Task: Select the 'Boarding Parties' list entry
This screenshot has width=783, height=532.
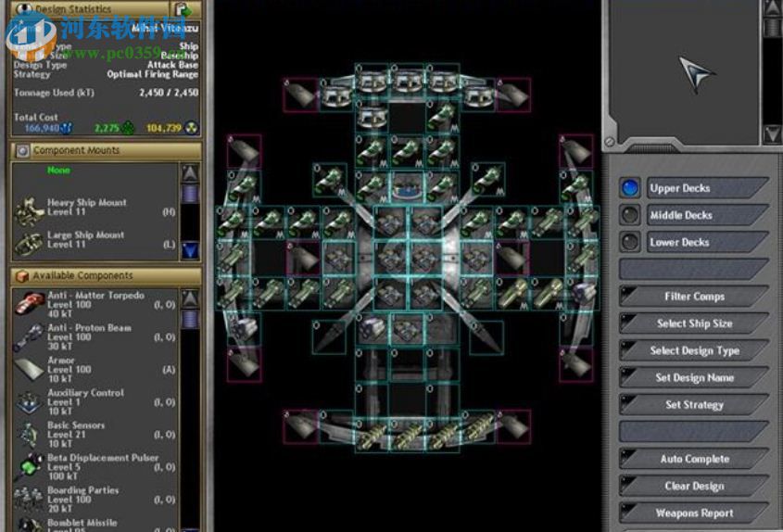Action: (x=95, y=499)
